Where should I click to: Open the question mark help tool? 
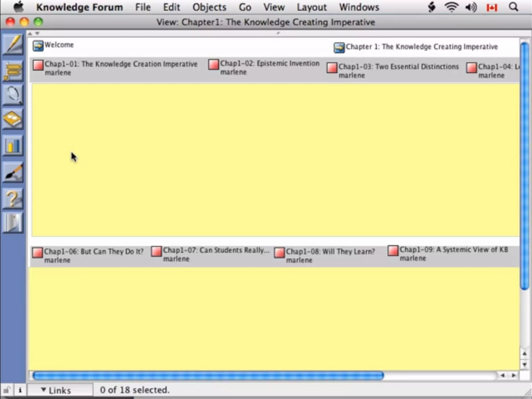click(x=13, y=199)
